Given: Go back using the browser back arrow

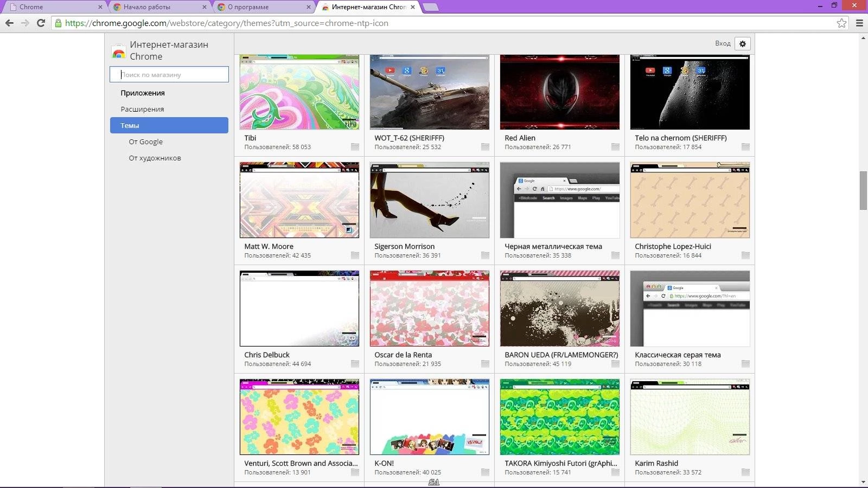Looking at the screenshot, I should coord(9,23).
